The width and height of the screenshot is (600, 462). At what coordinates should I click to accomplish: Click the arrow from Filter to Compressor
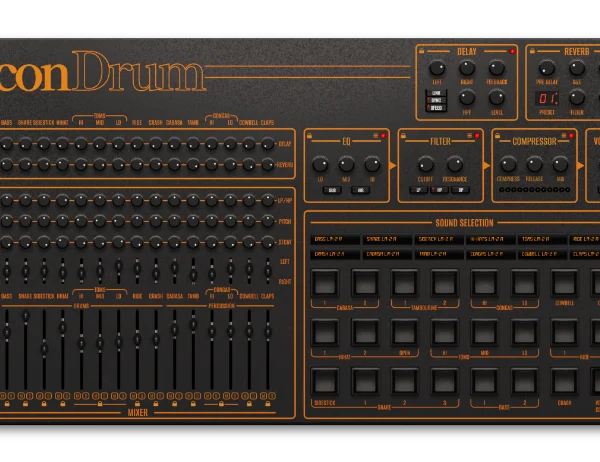tap(486, 166)
